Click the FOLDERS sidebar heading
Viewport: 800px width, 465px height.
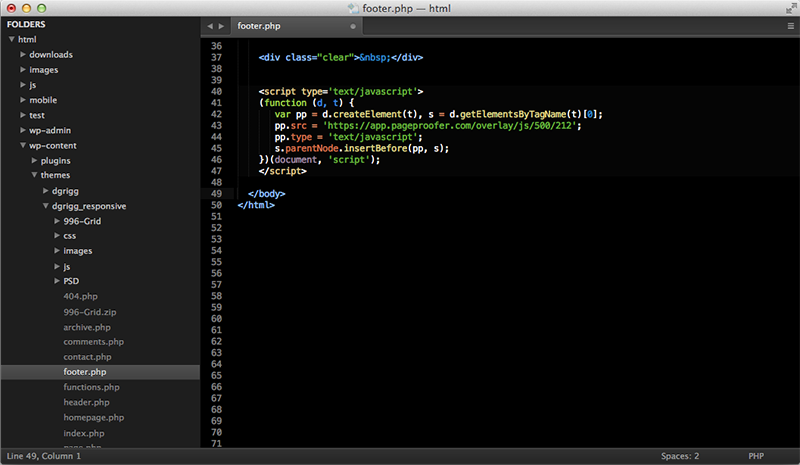(x=26, y=24)
